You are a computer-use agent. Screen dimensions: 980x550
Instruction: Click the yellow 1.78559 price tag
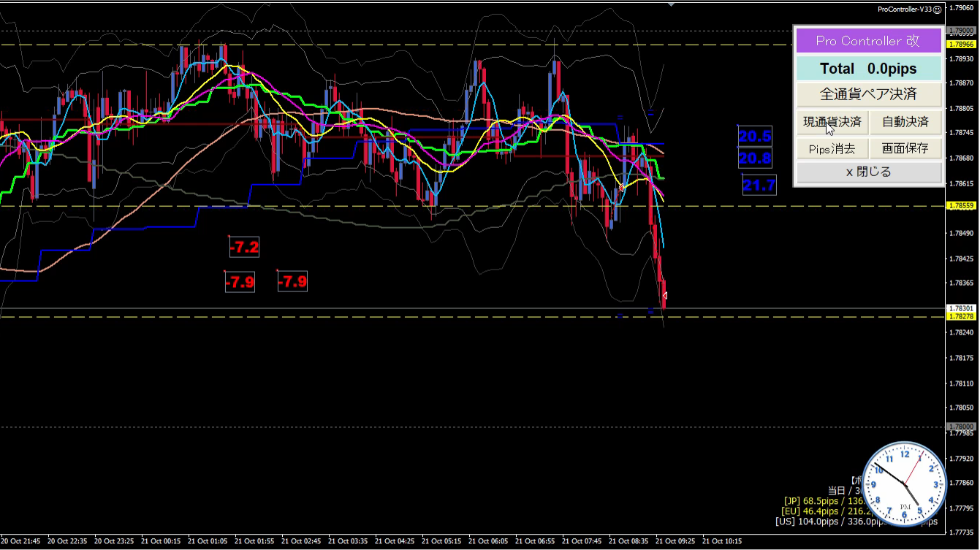tap(960, 206)
